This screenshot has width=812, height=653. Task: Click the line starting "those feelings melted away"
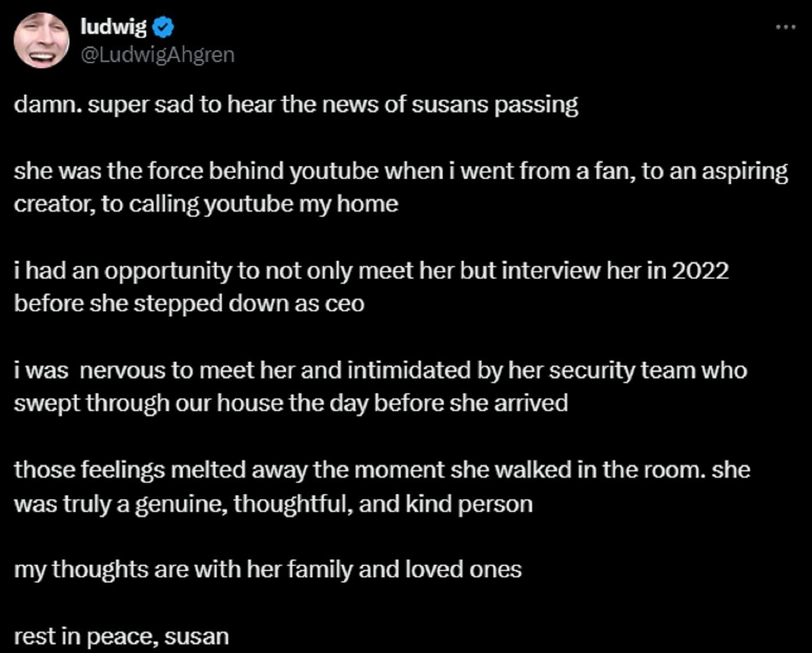coord(382,470)
